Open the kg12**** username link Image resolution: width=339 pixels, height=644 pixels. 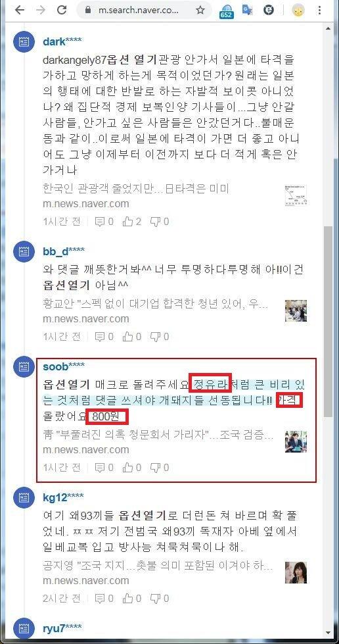tap(63, 497)
